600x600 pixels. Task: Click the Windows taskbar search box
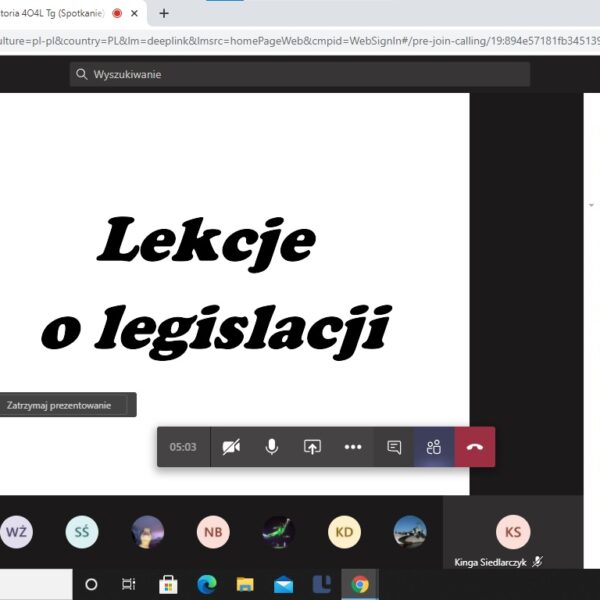point(36,584)
